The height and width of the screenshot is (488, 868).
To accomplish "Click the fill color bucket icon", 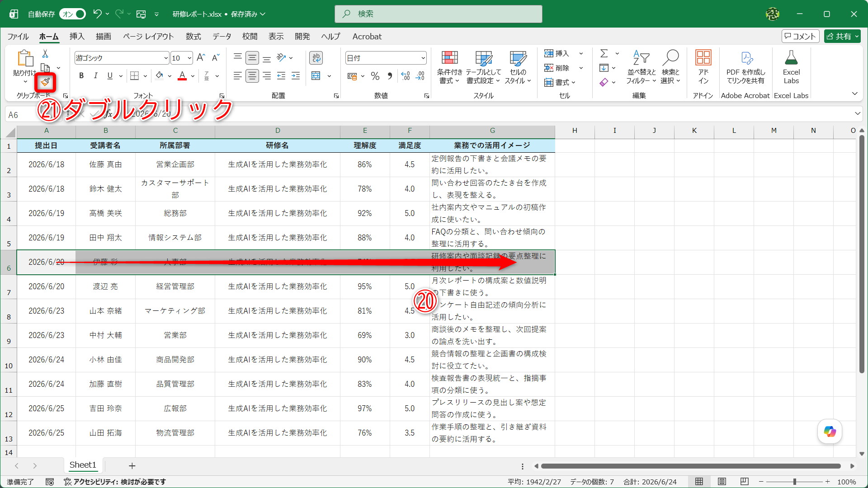I will coord(159,76).
